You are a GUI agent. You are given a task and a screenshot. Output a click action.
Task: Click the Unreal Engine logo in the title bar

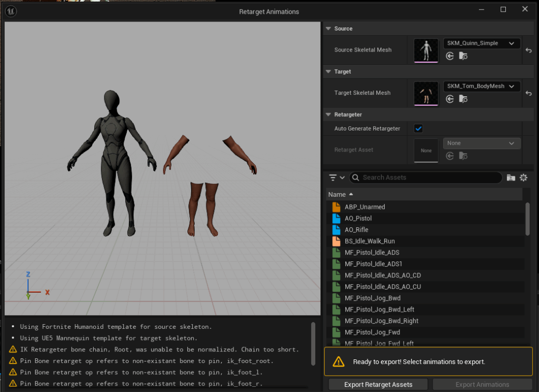pos(11,12)
